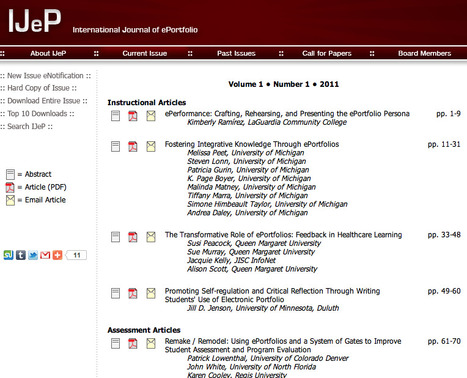The height and width of the screenshot is (378, 467).
Task: Open abstract for Remake / Remodel article
Action: click(x=115, y=343)
